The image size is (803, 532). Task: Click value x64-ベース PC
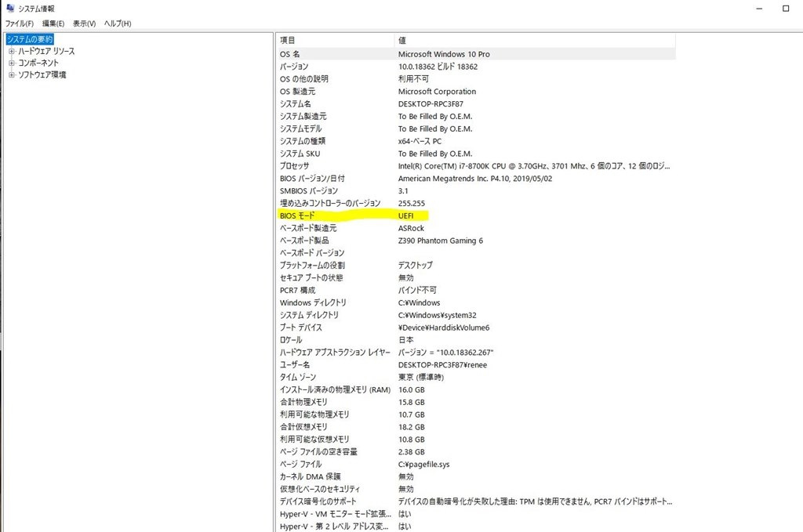pyautogui.click(x=420, y=141)
